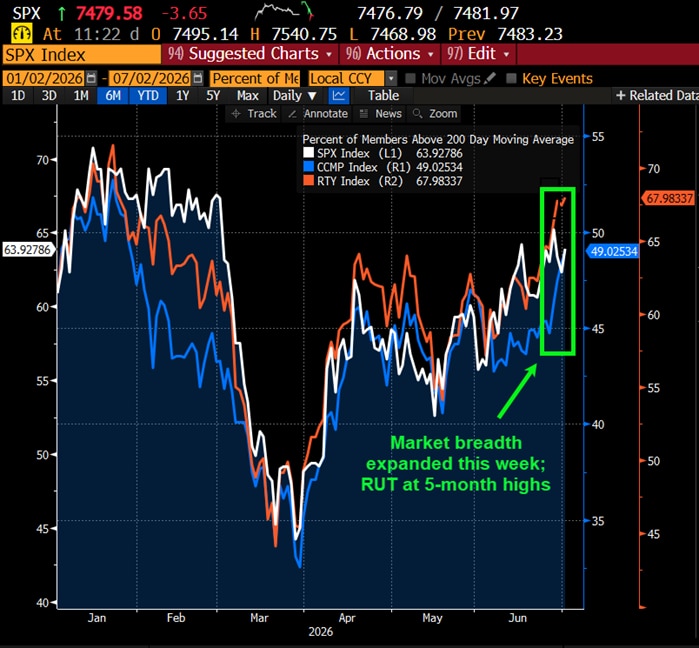Viewport: 699px width, 648px height.
Task: Click the 67.98337 orange axis value label
Action: (x=669, y=198)
